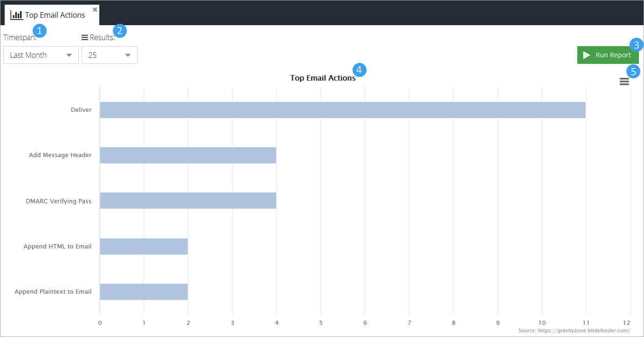Click the Deliver bar in chart
This screenshot has height=337, width=644.
tap(342, 110)
